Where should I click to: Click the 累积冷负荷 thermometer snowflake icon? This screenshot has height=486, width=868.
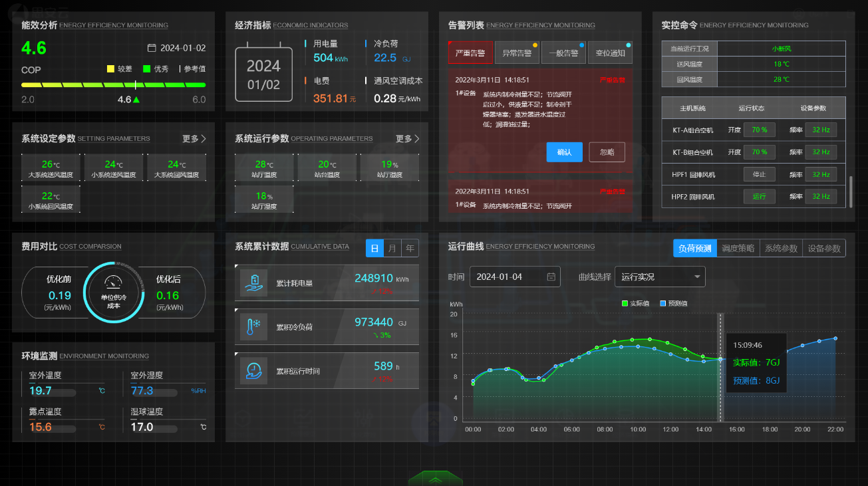coord(253,326)
